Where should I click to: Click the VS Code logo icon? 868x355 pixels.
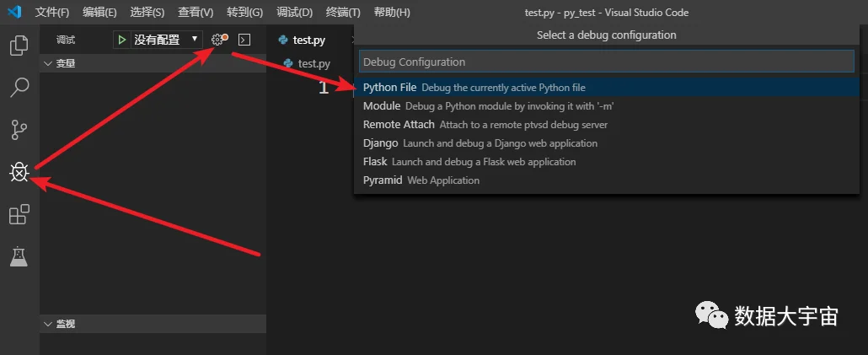(13, 12)
